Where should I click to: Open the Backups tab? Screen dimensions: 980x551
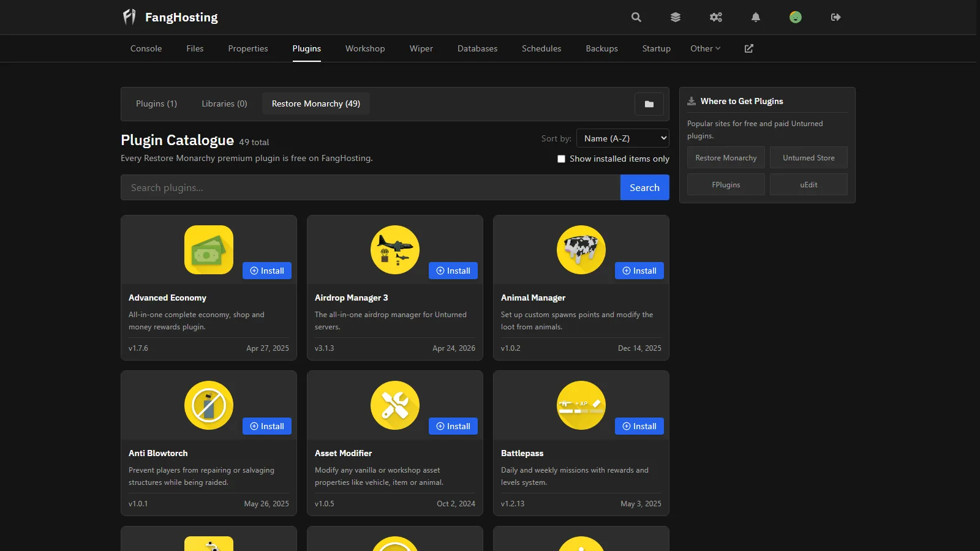click(601, 48)
